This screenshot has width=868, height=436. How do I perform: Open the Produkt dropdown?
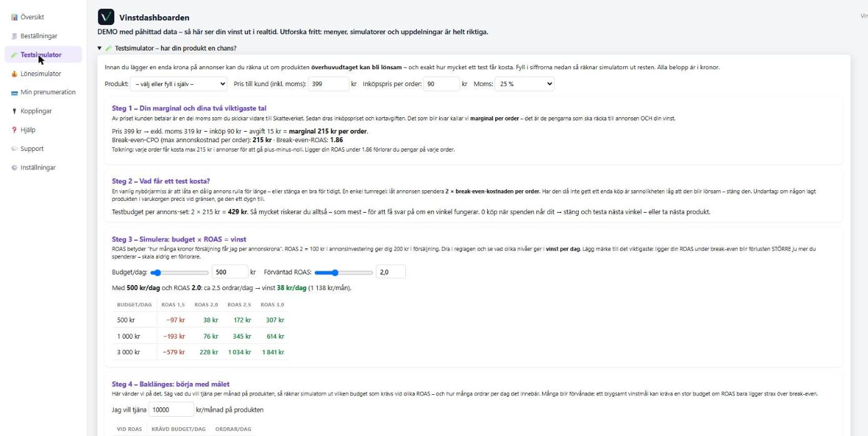click(179, 84)
